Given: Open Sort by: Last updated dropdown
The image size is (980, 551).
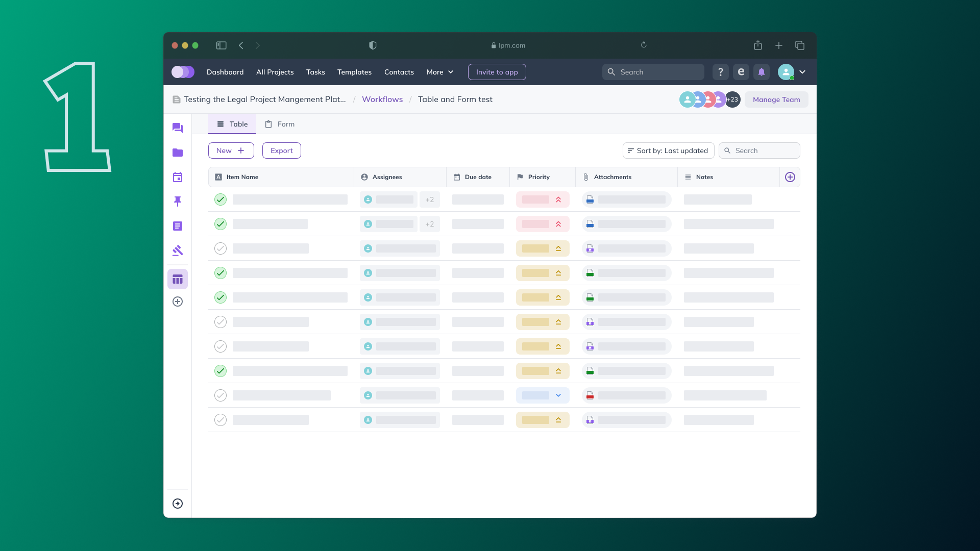Looking at the screenshot, I should click(x=668, y=151).
